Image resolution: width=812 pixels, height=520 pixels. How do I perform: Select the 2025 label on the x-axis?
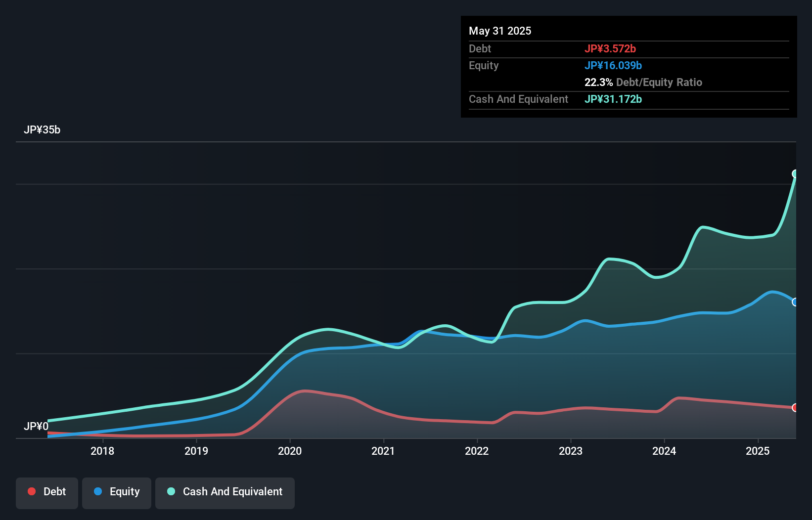click(x=758, y=451)
